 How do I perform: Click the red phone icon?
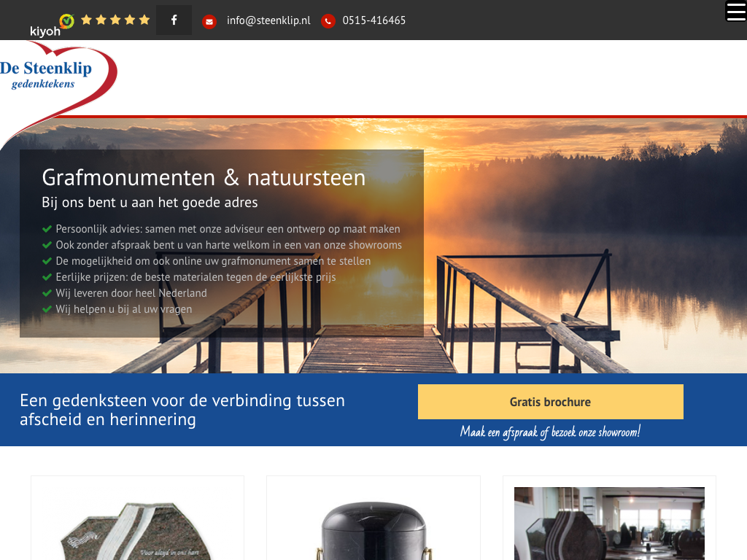point(328,21)
